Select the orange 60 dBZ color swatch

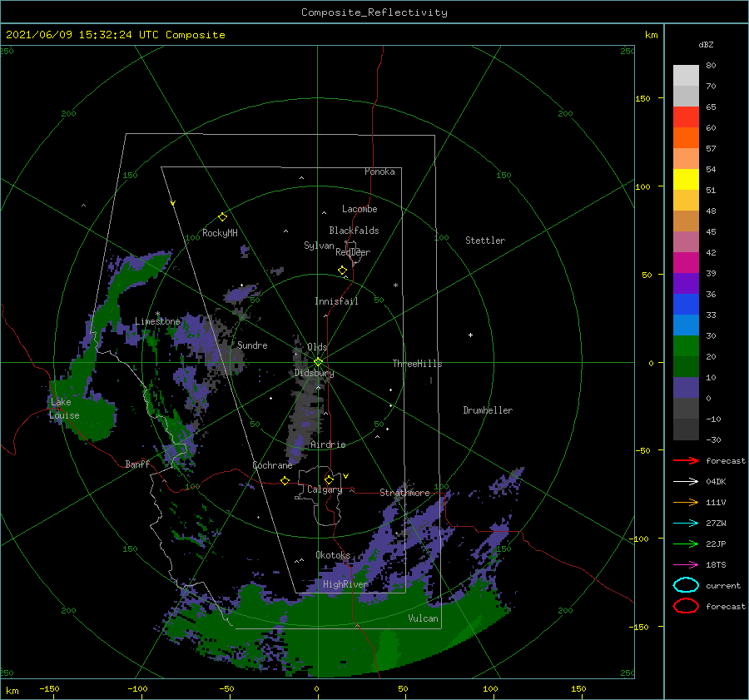coord(686,137)
